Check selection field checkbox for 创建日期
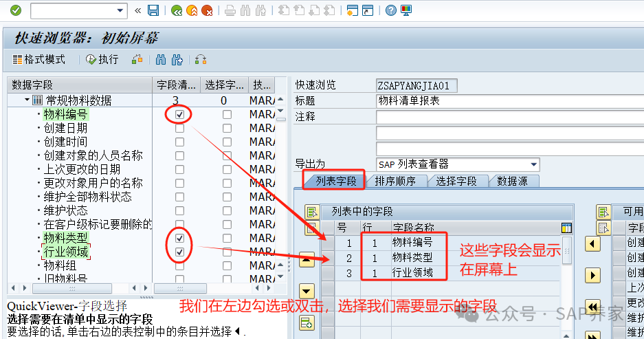 click(x=227, y=128)
